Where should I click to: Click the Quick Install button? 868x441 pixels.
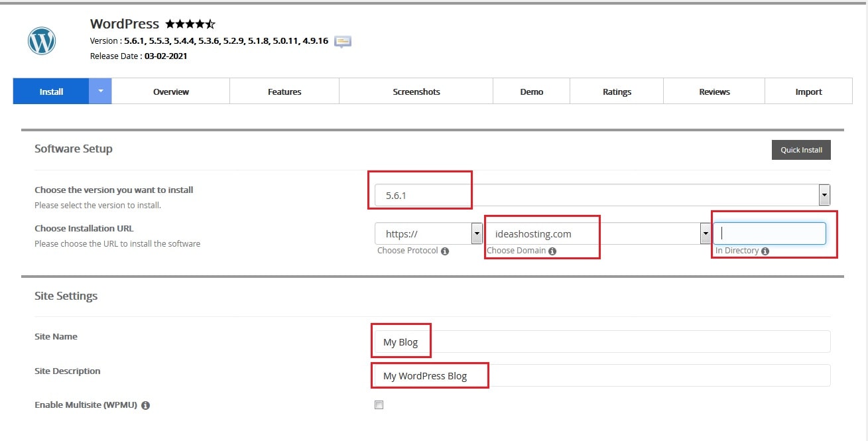(x=800, y=149)
